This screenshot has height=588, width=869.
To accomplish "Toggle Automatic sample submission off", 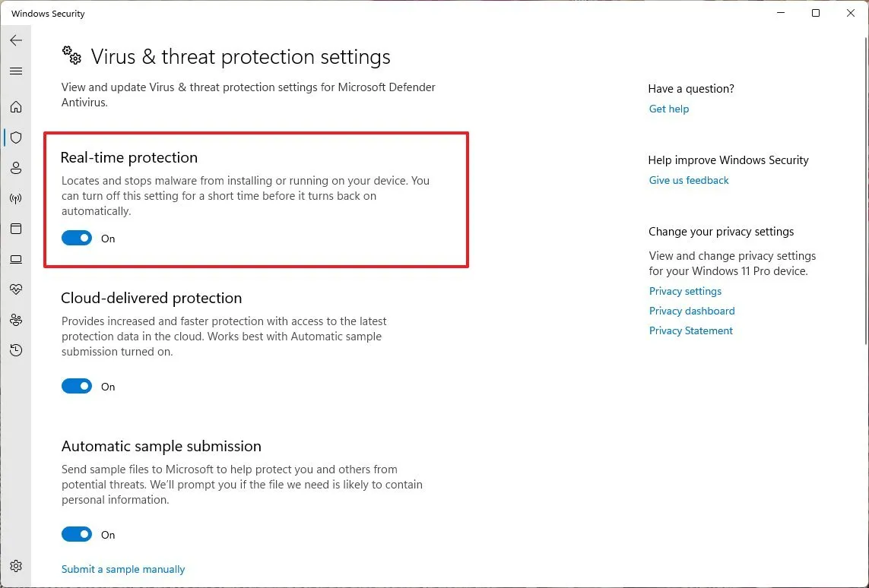I will click(x=77, y=535).
